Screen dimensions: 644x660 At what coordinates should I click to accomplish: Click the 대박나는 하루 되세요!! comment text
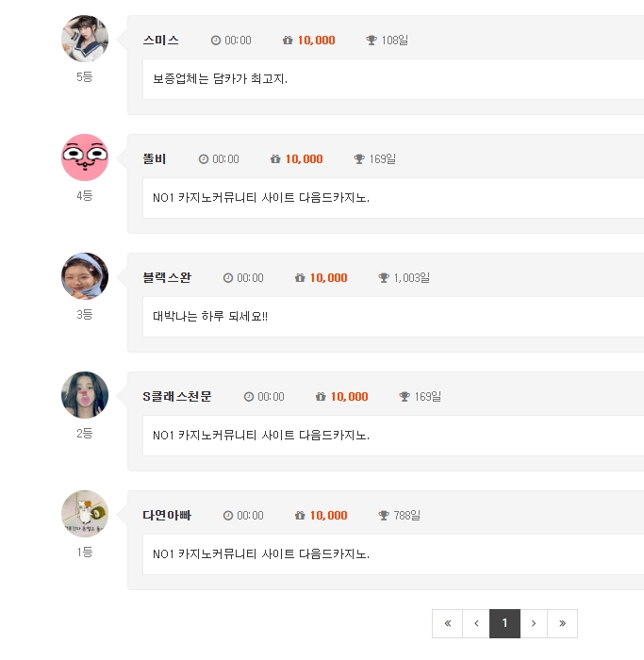210,317
